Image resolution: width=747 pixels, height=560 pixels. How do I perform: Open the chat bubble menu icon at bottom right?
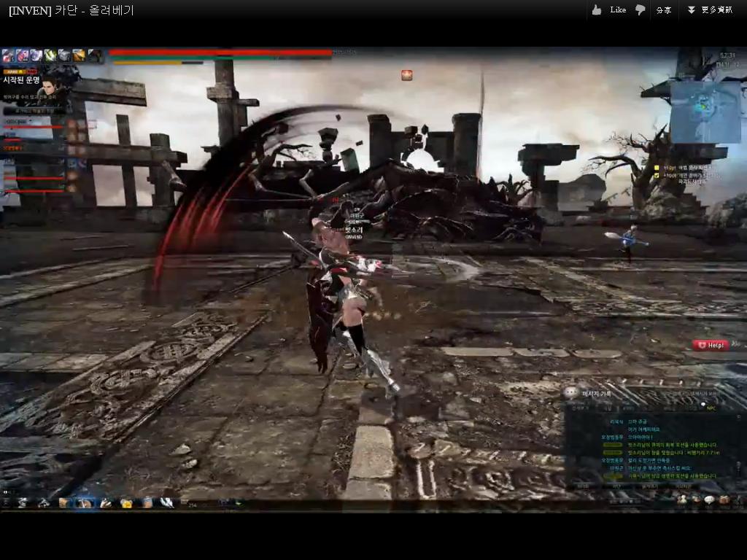click(709, 499)
